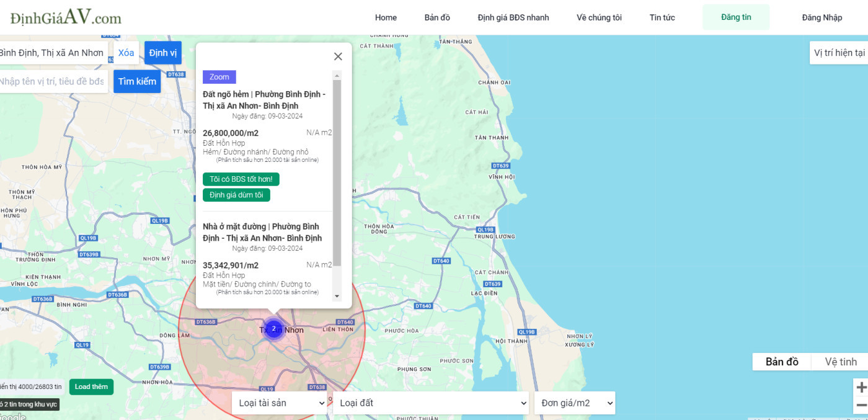Screen dimensions: 868x420
Task: Open the Loại đất dropdown
Action: (431, 403)
